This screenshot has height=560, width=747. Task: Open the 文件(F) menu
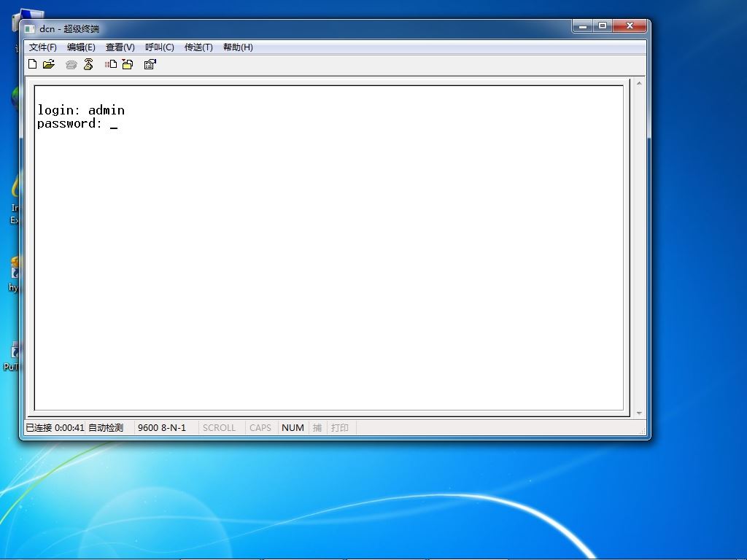(43, 47)
